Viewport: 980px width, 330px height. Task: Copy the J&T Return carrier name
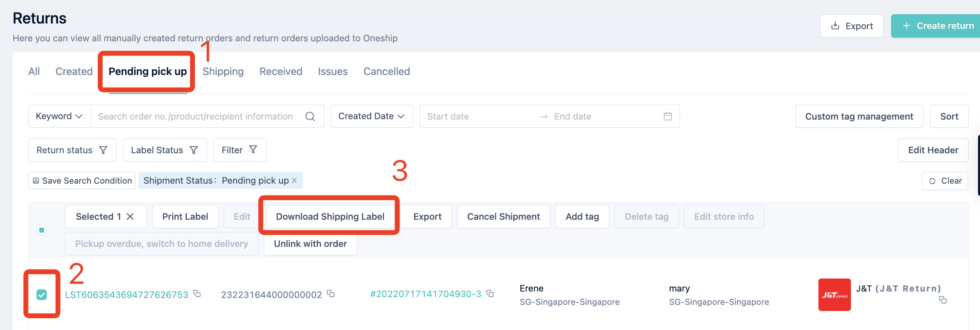point(943,300)
